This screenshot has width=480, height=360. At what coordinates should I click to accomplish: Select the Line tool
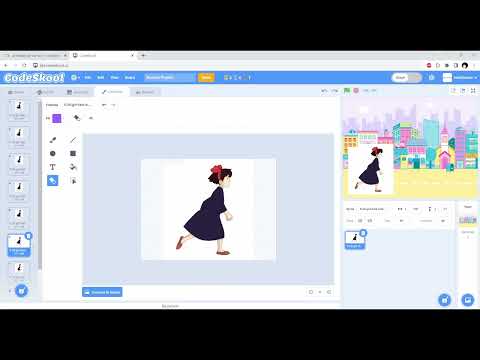[x=73, y=140]
